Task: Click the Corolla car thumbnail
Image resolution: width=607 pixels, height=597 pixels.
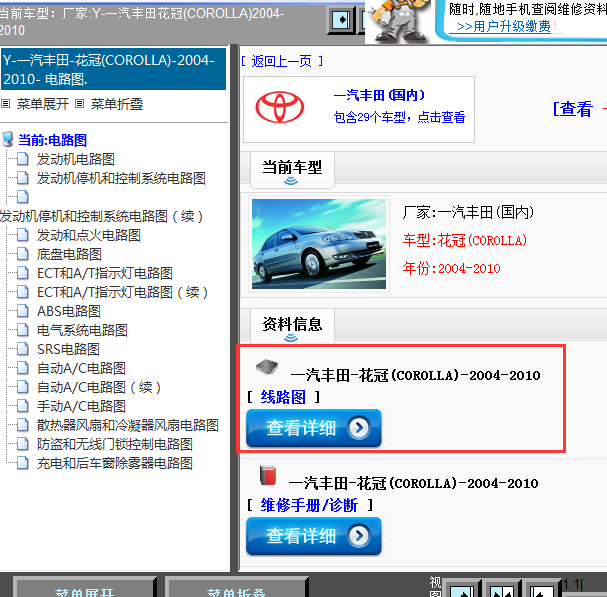Action: pos(319,244)
